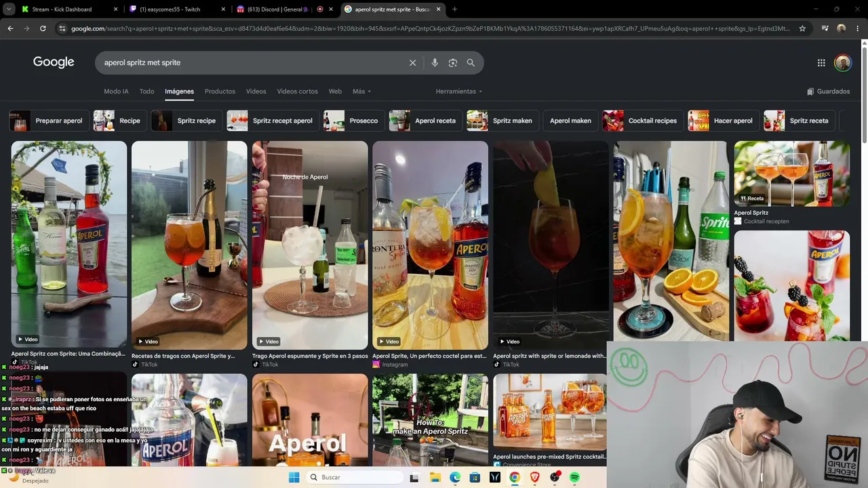Select the Videos search tab
The height and width of the screenshot is (488, 868).
(x=256, y=91)
